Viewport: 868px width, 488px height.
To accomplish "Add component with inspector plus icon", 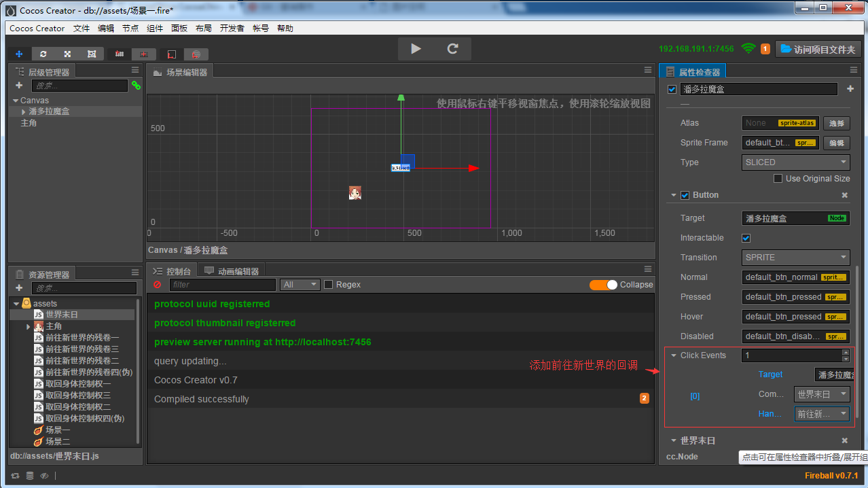I will (850, 89).
